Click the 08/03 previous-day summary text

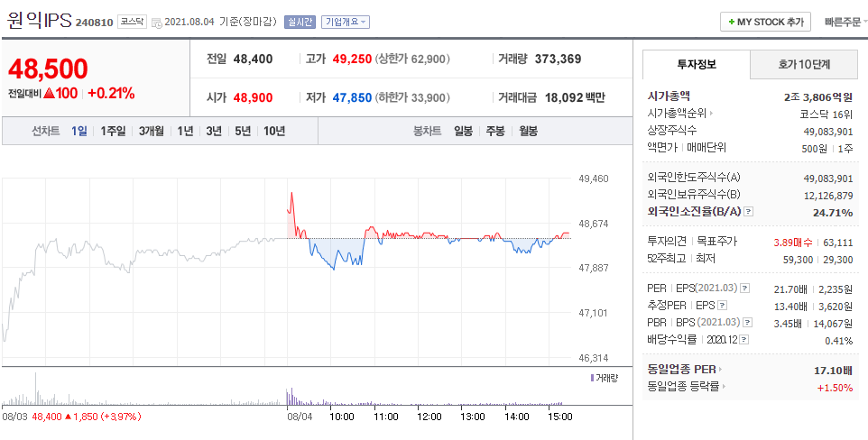[x=72, y=417]
